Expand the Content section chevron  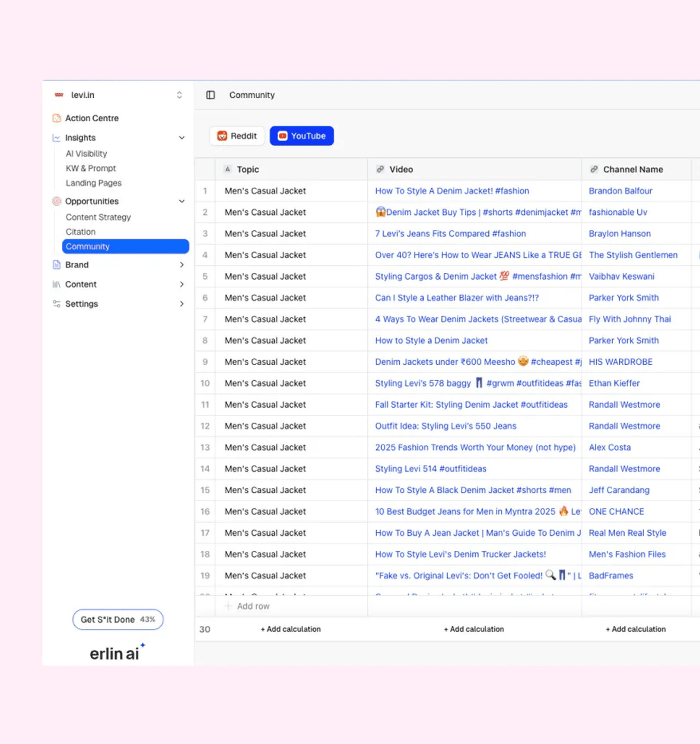pyautogui.click(x=182, y=284)
